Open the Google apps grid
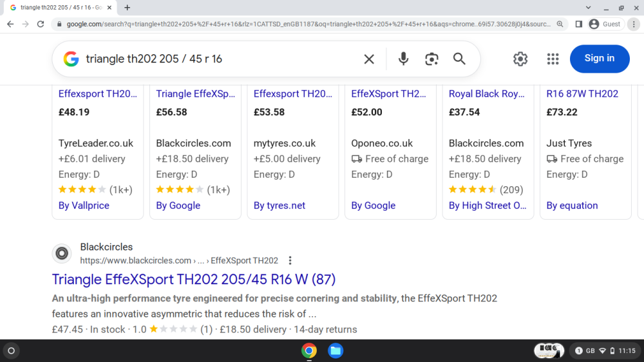The height and width of the screenshot is (362, 644). (x=553, y=59)
